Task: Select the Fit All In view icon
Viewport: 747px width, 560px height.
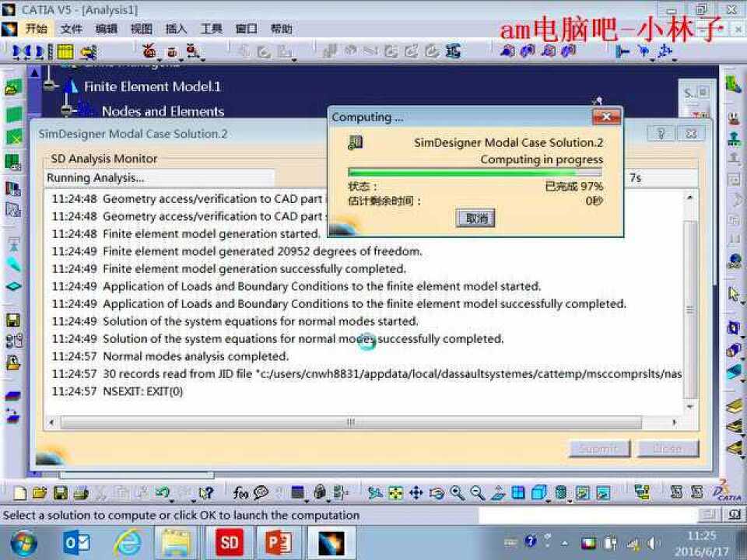Action: click(x=395, y=492)
